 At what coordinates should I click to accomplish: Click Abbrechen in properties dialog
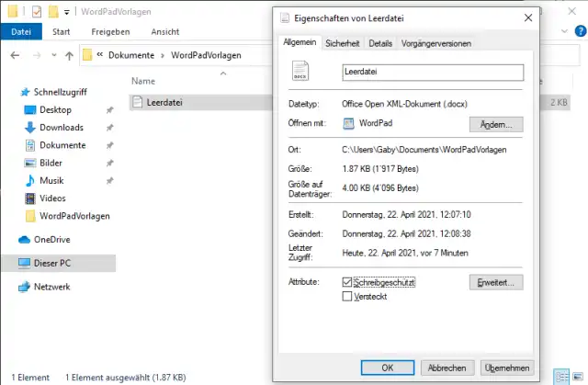447,368
